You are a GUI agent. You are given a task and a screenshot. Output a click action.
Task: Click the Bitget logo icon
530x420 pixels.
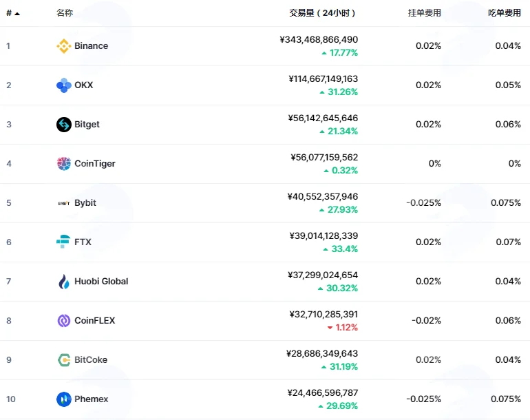pos(63,125)
